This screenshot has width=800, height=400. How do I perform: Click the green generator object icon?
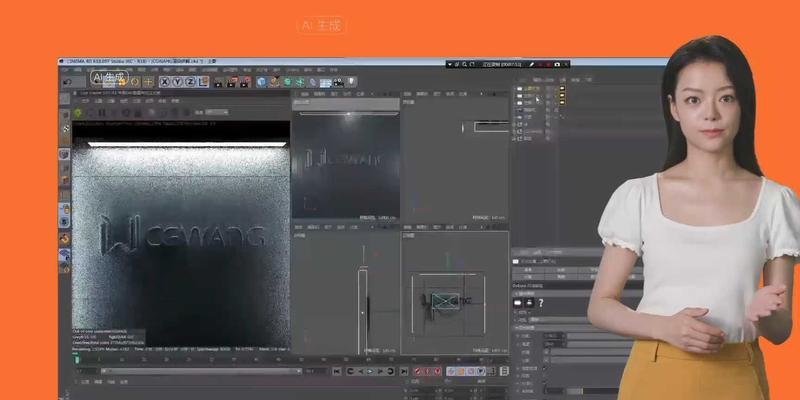[x=287, y=82]
